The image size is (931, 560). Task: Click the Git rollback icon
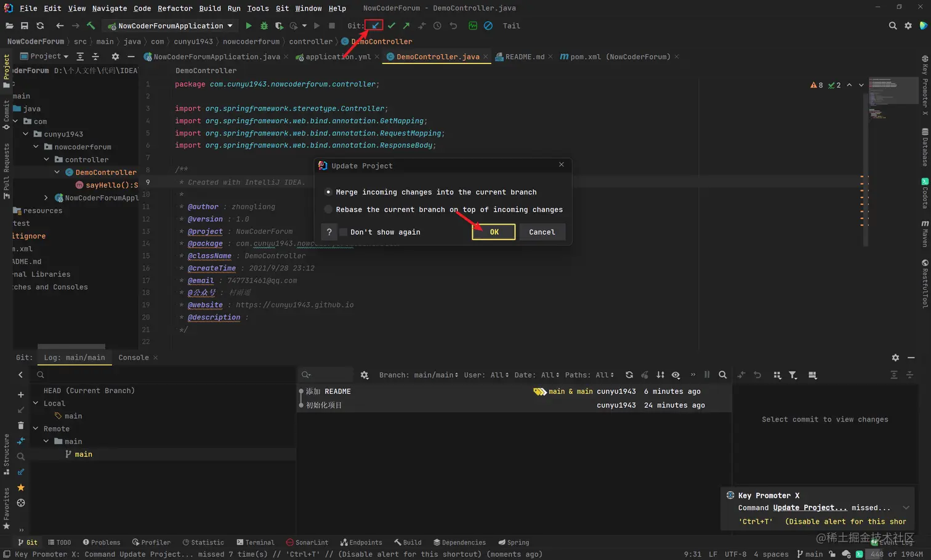pyautogui.click(x=453, y=26)
